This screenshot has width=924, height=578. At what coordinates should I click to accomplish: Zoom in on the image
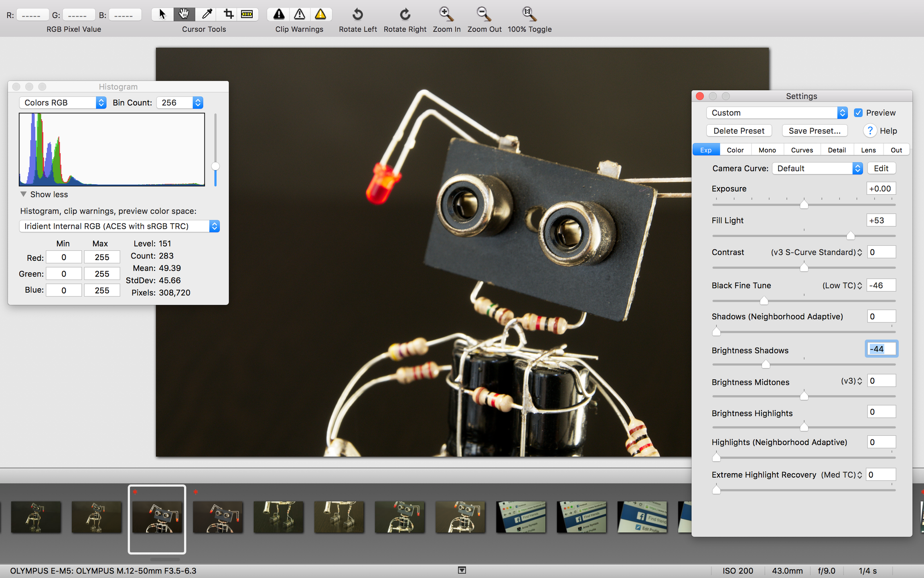tap(446, 14)
